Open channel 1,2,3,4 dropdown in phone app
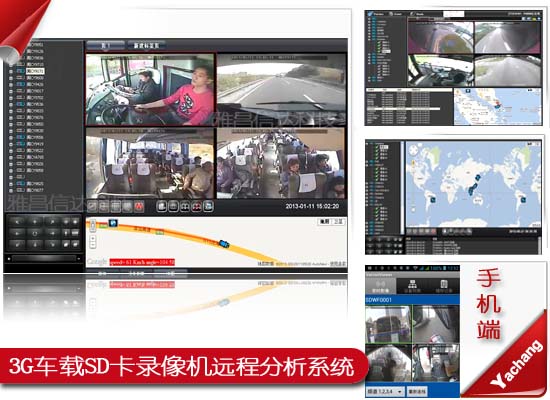550x400 pixels. [385, 391]
